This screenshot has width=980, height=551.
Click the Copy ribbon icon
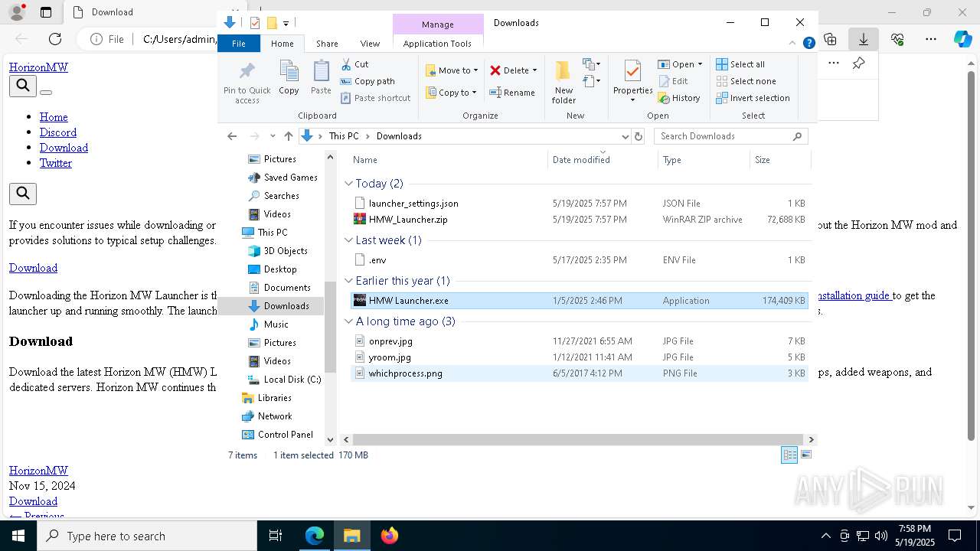(x=289, y=78)
